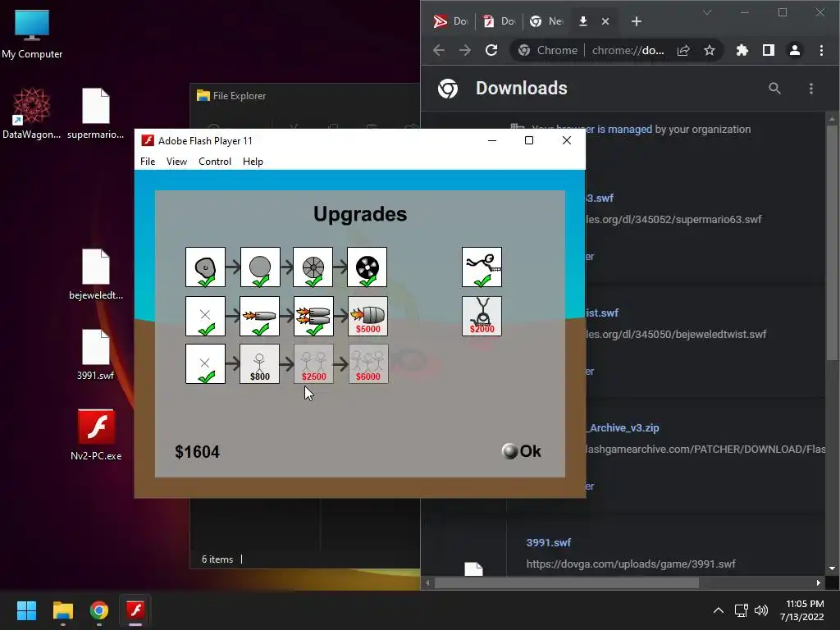Open the Flash Player Help menu
Screen dimensions: 840x630
253,162
